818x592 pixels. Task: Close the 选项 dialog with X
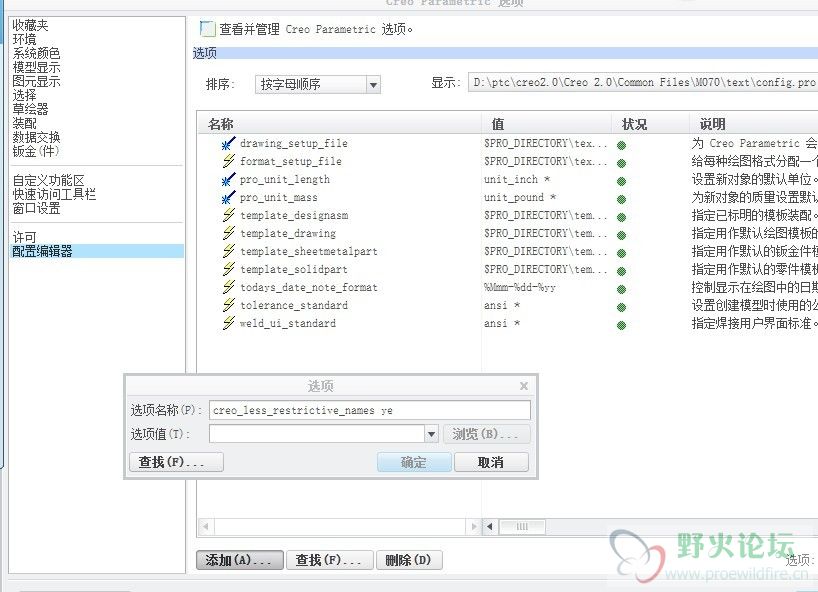[x=524, y=386]
